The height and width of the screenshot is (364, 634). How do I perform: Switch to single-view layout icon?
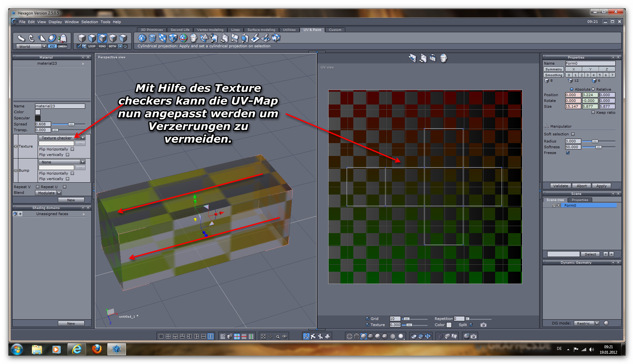161,336
